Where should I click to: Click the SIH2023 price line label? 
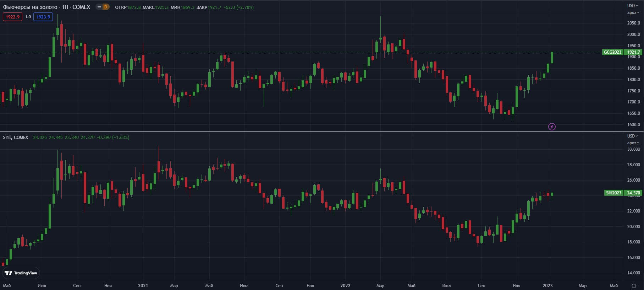point(613,193)
